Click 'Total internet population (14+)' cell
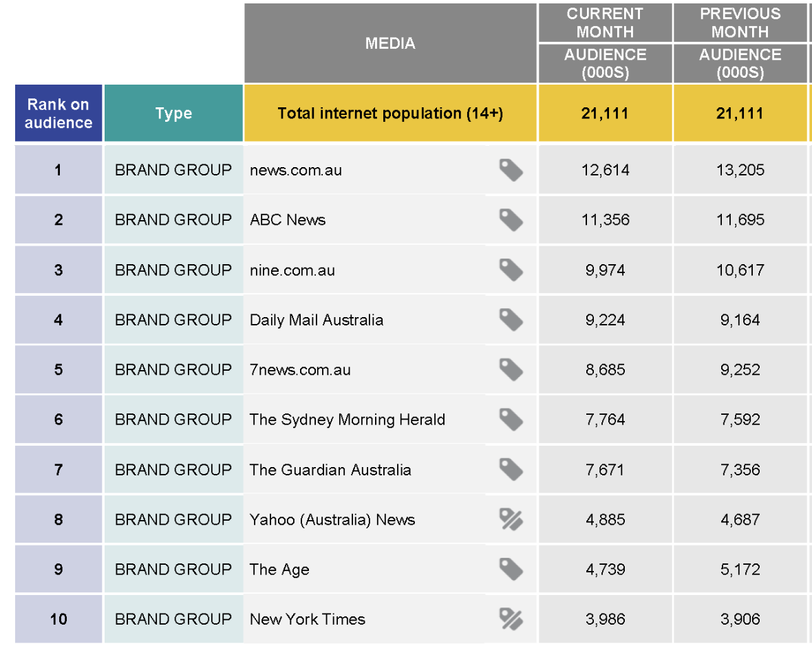This screenshot has width=812, height=648. pyautogui.click(x=390, y=113)
